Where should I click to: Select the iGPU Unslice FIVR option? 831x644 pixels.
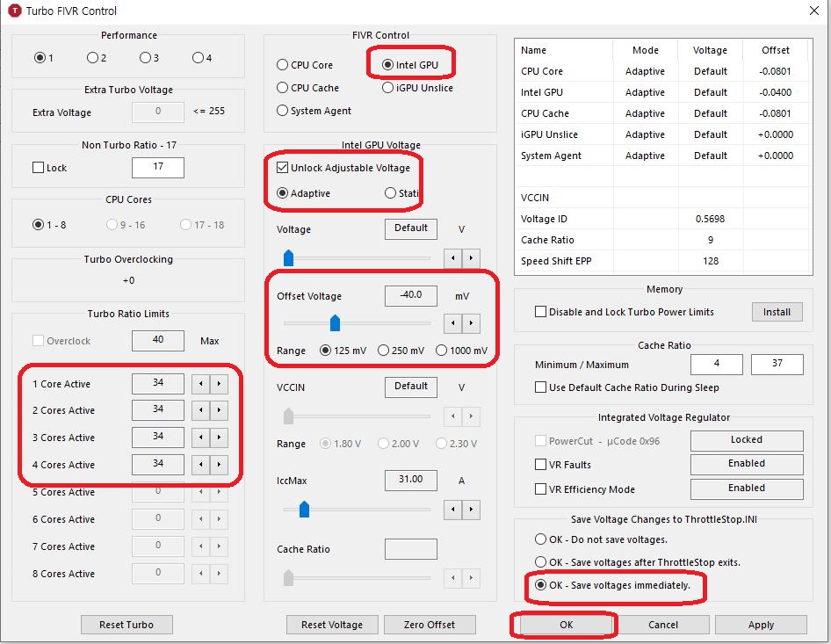[x=417, y=88]
